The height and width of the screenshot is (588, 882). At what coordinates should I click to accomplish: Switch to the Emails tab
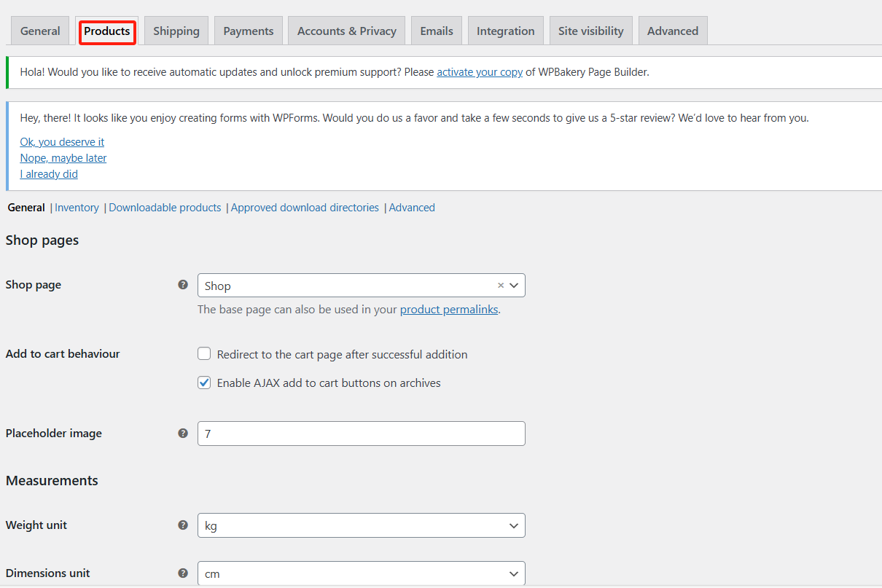point(436,31)
